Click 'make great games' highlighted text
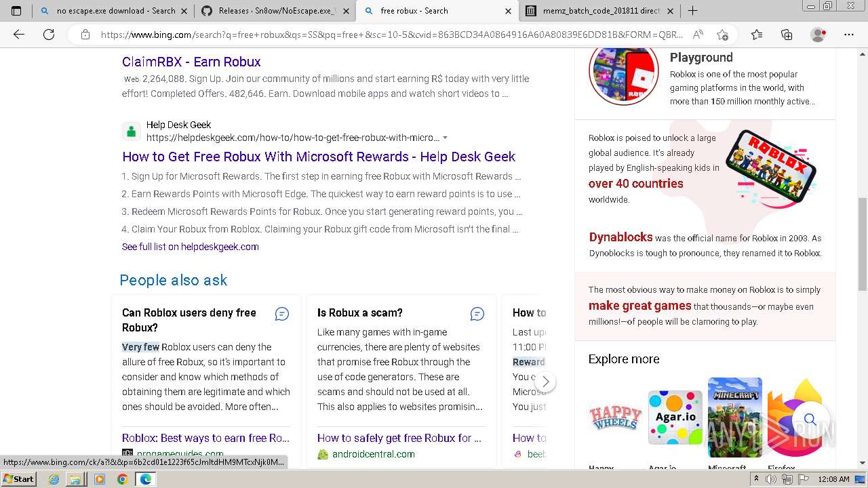Viewport: 868px width, 488px height. (x=640, y=306)
